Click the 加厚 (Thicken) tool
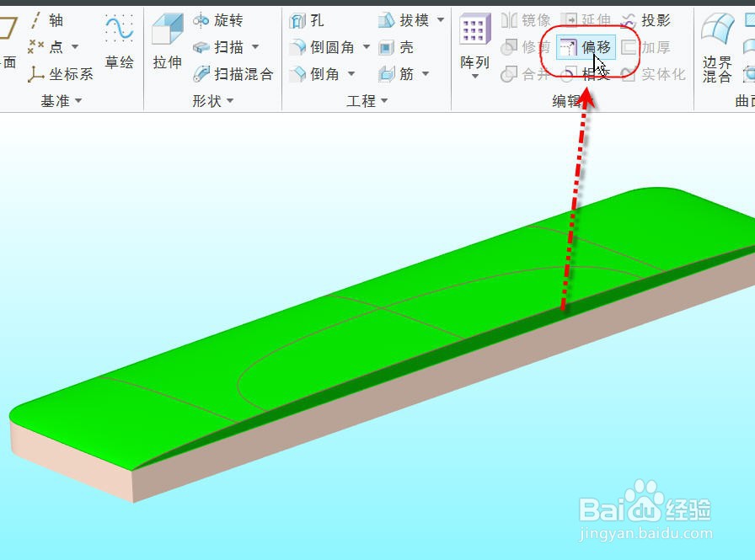Screen dimensions: 755x560 645,47
